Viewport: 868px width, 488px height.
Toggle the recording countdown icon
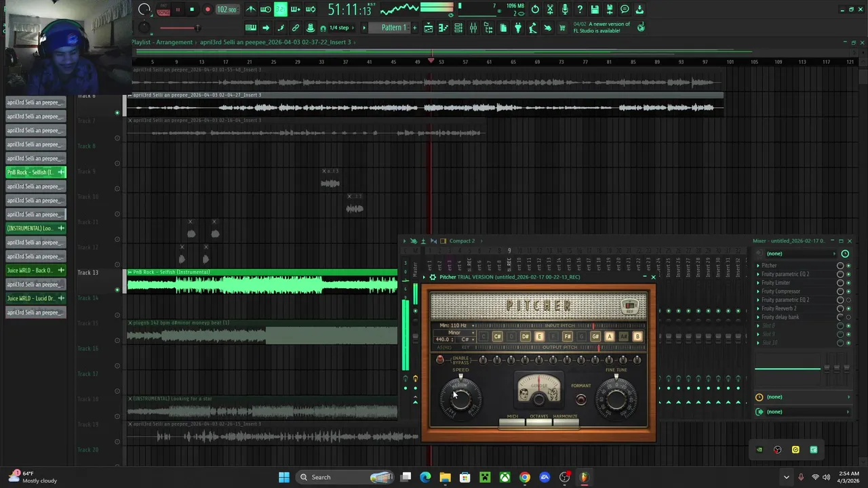(280, 9)
